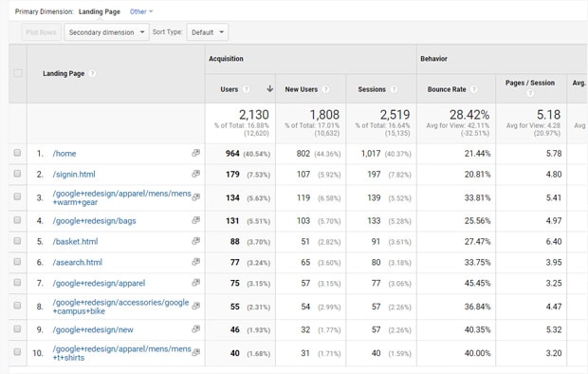Check the /google+redesign/bags row checkbox

pos(17,220)
